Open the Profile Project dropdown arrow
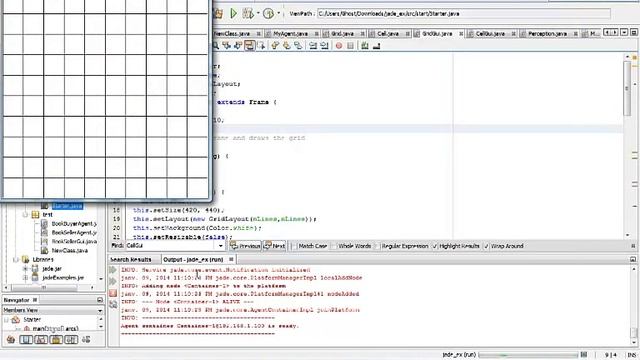The image size is (640, 360). pos(279,13)
